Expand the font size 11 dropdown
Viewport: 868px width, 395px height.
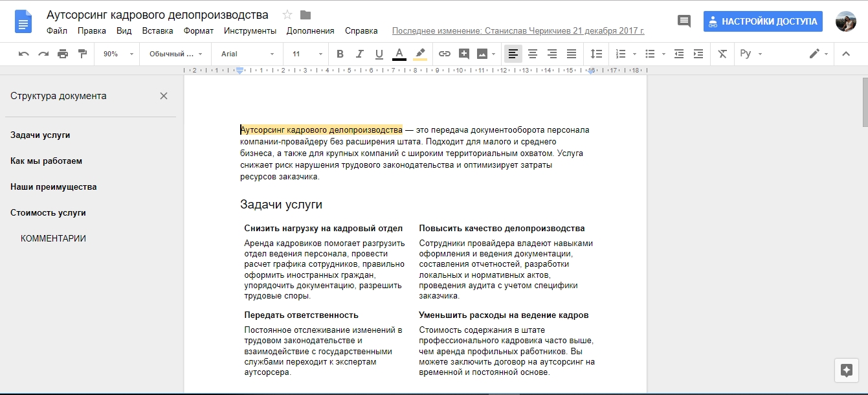[x=307, y=54]
